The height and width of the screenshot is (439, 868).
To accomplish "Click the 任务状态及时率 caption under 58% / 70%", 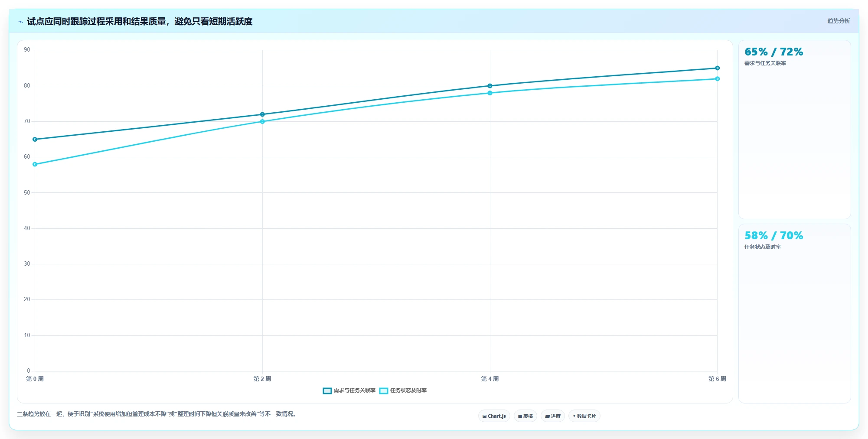I will [763, 247].
